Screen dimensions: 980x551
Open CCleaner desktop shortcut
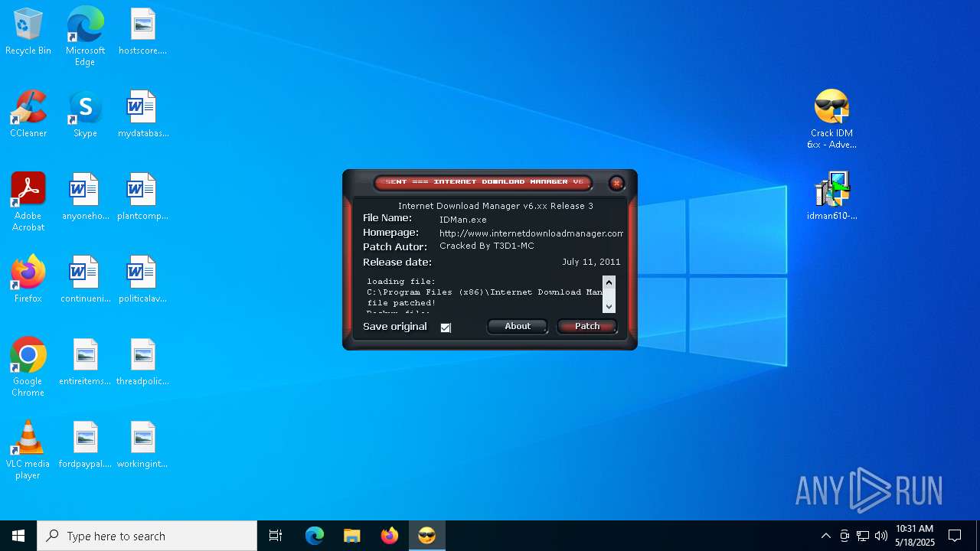[x=28, y=115]
